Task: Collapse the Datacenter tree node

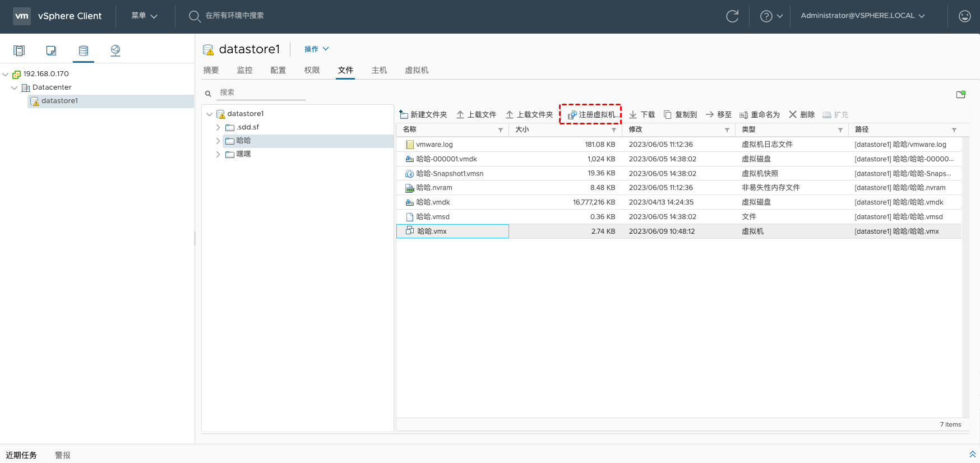Action: click(15, 87)
